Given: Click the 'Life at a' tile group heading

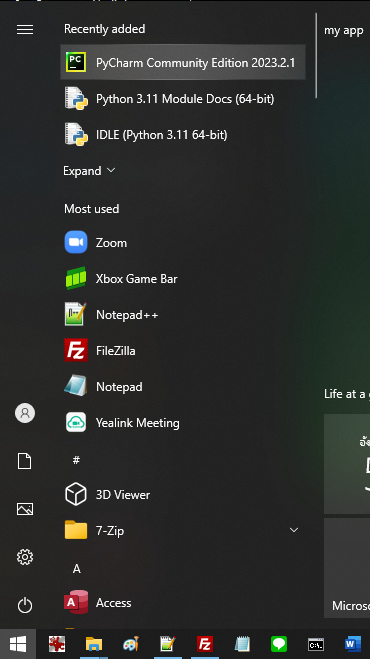Looking at the screenshot, I should coord(347,394).
